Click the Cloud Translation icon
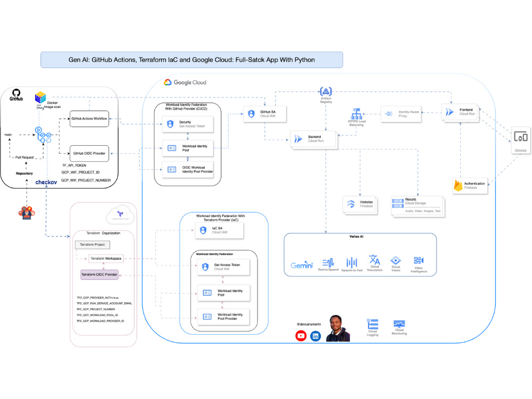This screenshot has width=532, height=399. pyautogui.click(x=375, y=260)
